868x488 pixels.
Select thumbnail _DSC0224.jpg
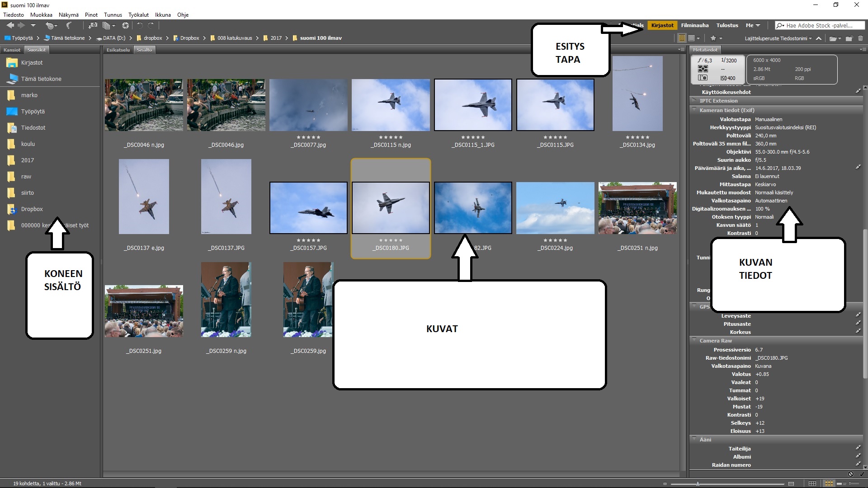click(555, 208)
